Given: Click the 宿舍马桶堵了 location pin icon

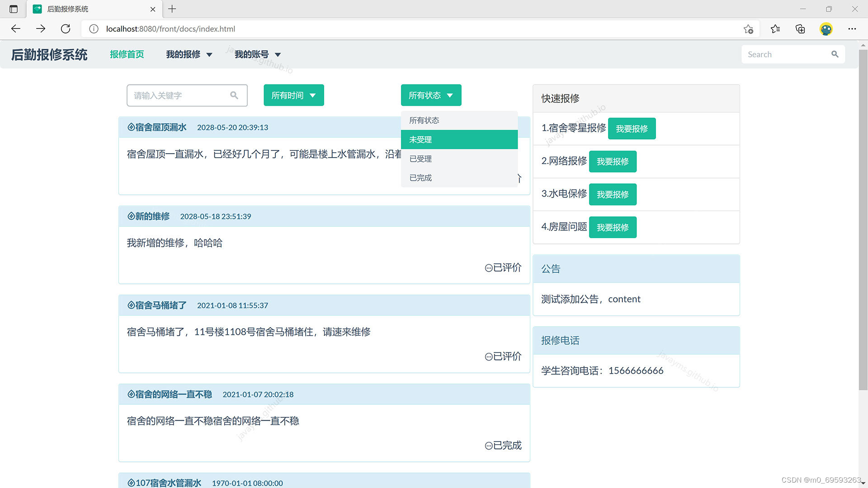Looking at the screenshot, I should 129,305.
